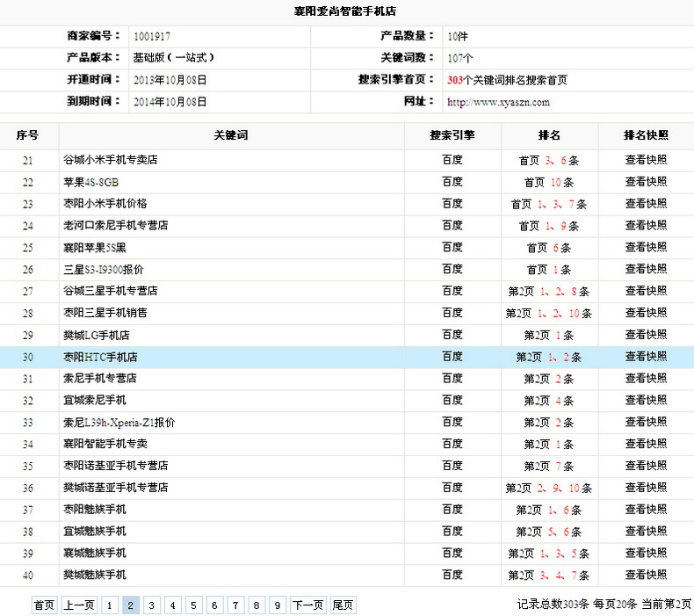This screenshot has width=694, height=616.
Task: Click the opening date 2013年10月08日
Action: tap(170, 80)
